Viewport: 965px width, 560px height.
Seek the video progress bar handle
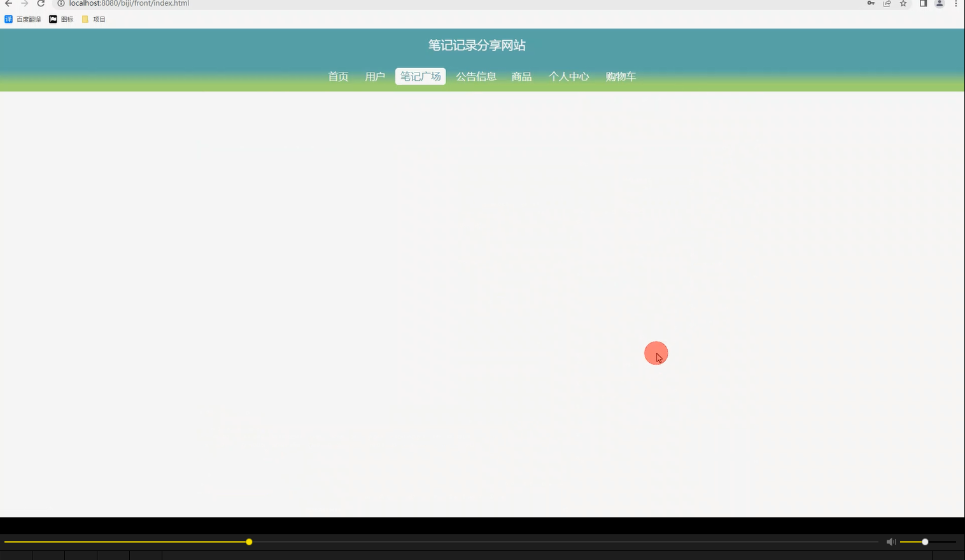coord(249,542)
